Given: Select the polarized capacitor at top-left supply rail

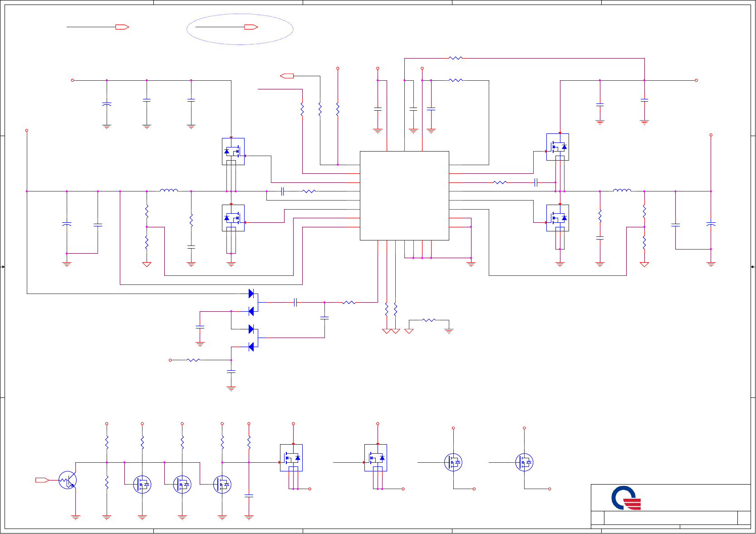Looking at the screenshot, I should (107, 104).
